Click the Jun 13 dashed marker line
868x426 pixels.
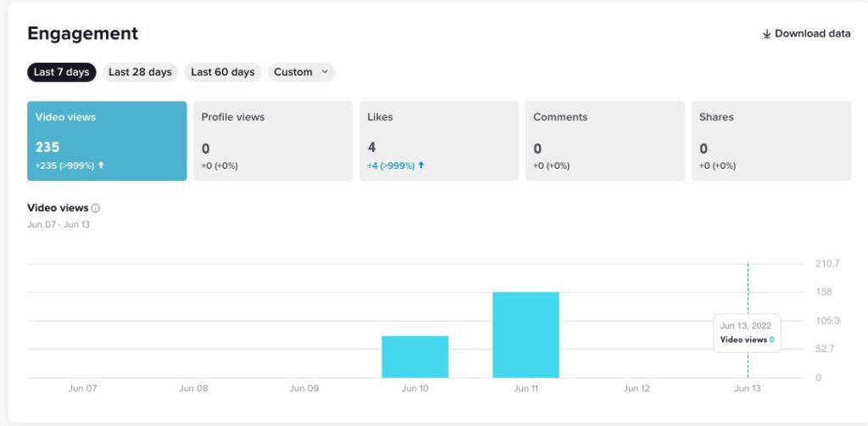pos(748,289)
